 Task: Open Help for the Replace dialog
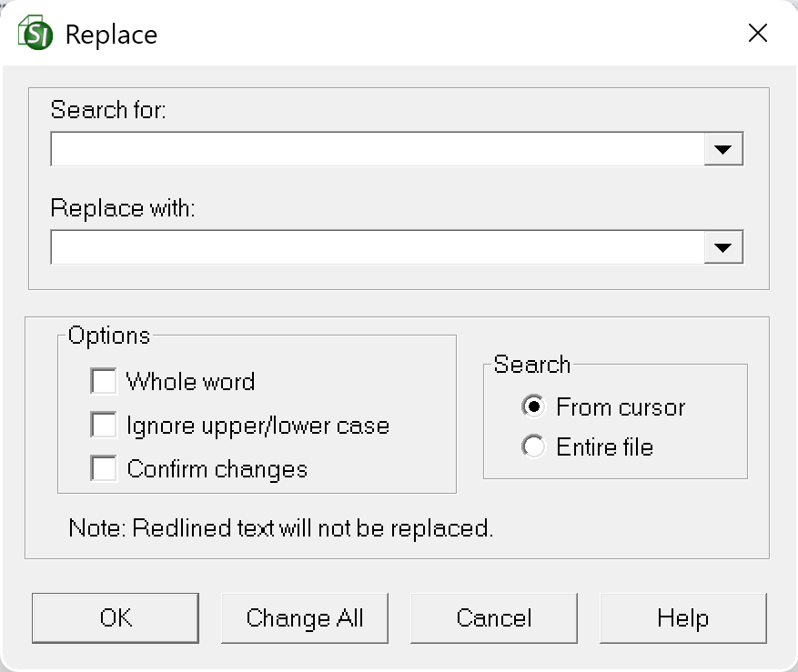pos(682,618)
